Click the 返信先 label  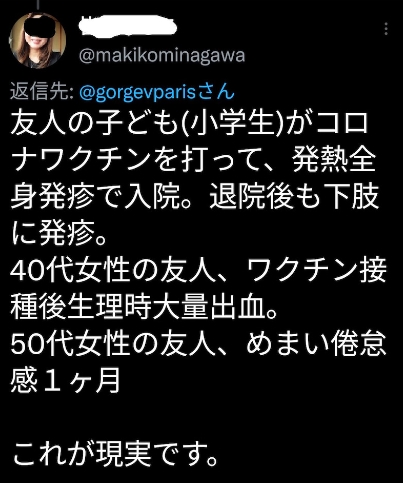coord(42,92)
